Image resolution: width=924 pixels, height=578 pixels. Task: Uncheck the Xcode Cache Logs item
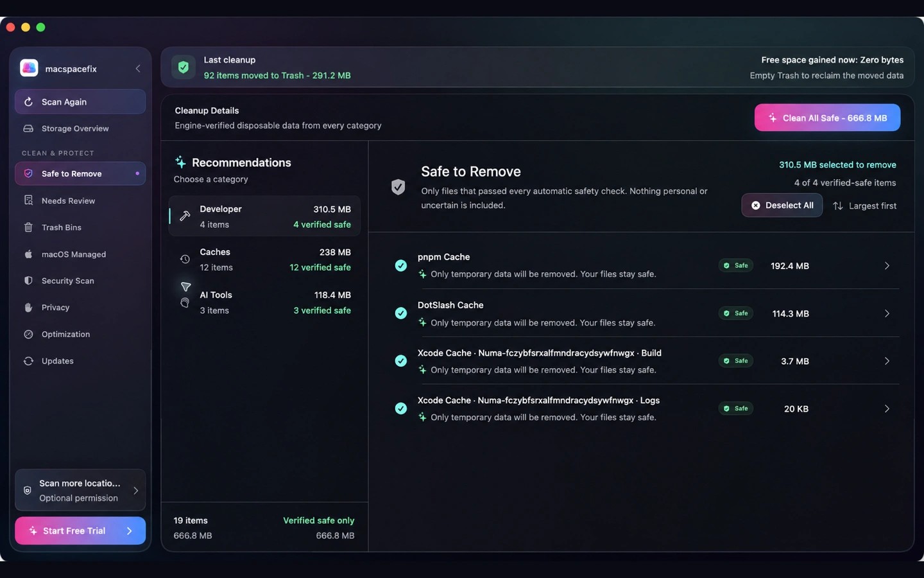click(401, 408)
